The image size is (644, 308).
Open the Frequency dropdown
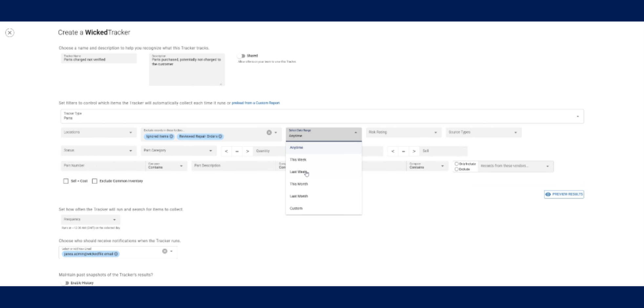coord(90,219)
